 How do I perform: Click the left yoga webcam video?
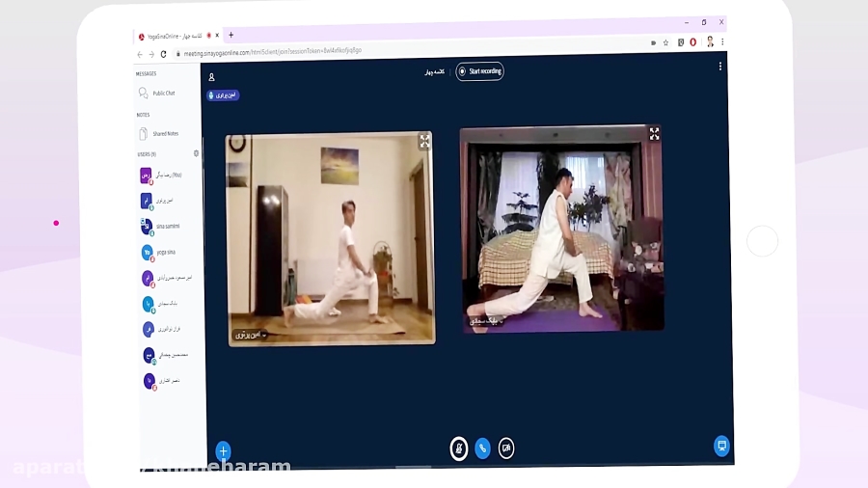click(x=331, y=238)
